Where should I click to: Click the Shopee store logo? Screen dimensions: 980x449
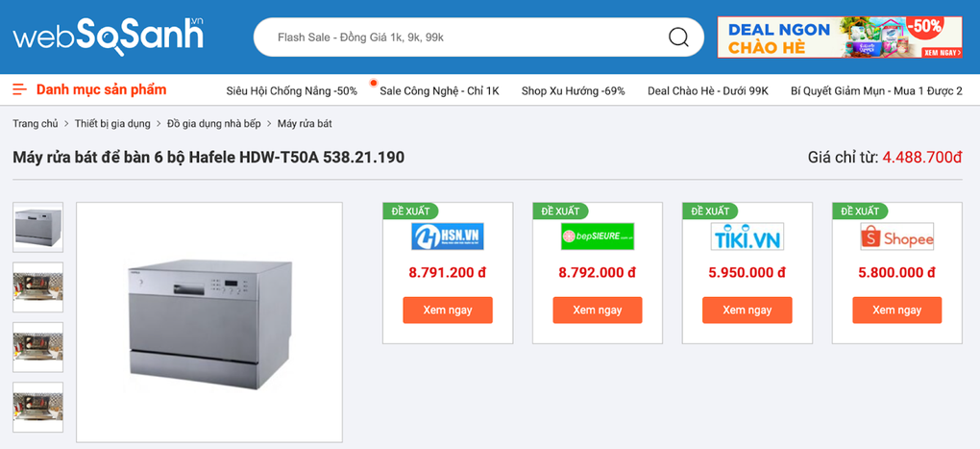tap(896, 237)
